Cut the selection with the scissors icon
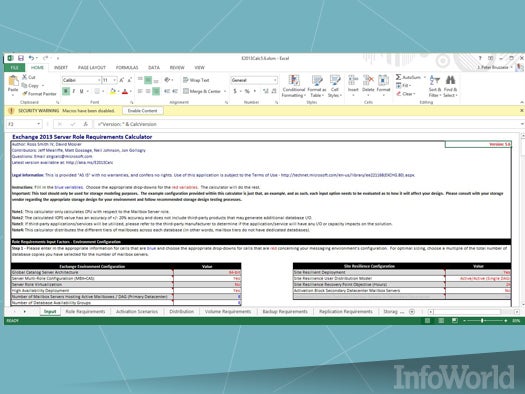Image resolution: width=525 pixels, height=394 pixels. point(24,77)
